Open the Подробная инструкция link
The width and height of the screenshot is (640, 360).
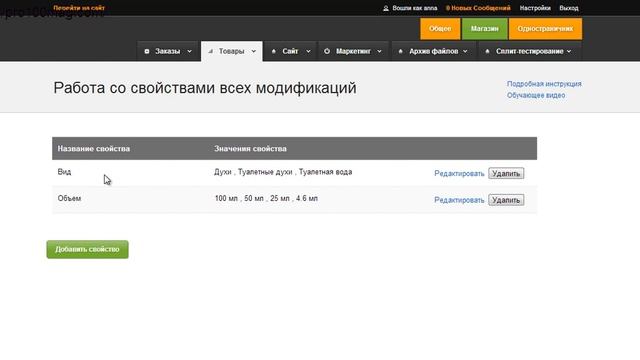tap(544, 84)
